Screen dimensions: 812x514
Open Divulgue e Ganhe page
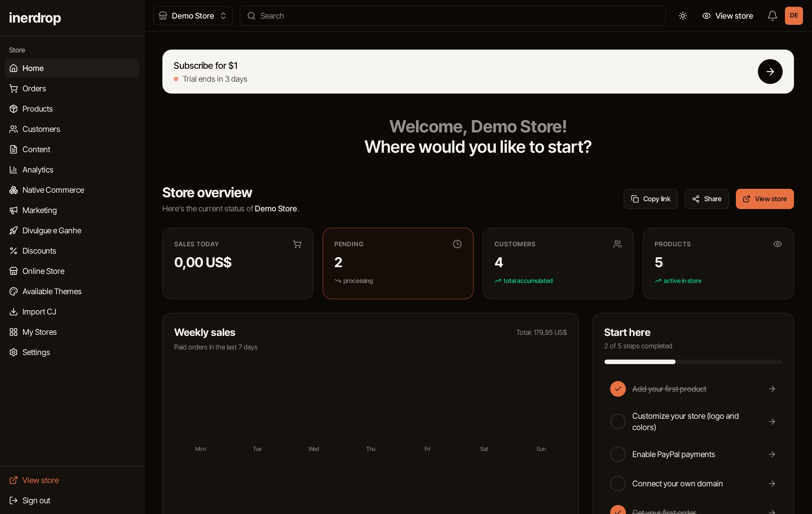click(x=72, y=231)
